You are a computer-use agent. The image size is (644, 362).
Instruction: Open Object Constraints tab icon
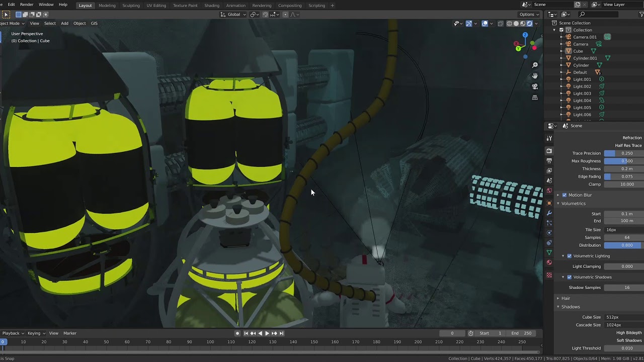tap(549, 243)
